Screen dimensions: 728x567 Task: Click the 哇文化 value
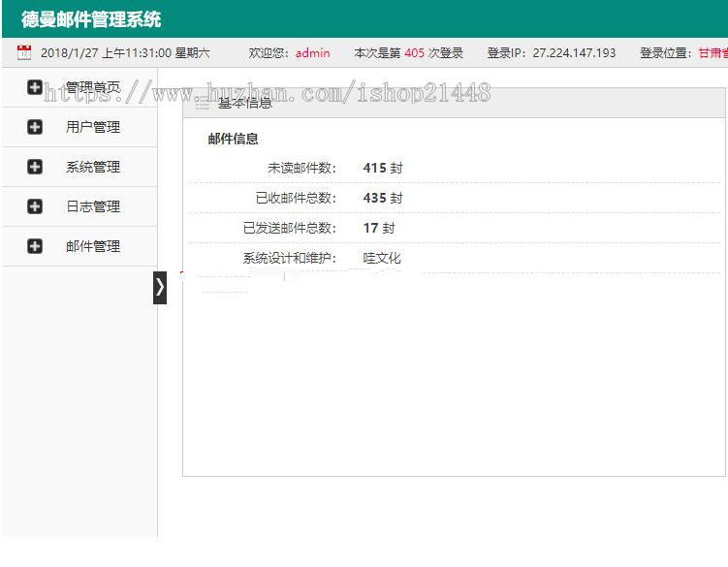point(382,258)
